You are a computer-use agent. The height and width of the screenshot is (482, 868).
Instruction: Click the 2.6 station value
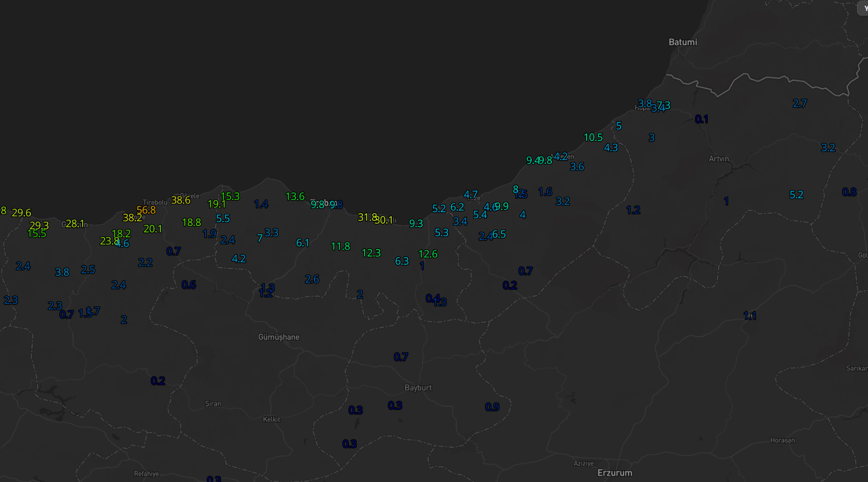coord(312,279)
